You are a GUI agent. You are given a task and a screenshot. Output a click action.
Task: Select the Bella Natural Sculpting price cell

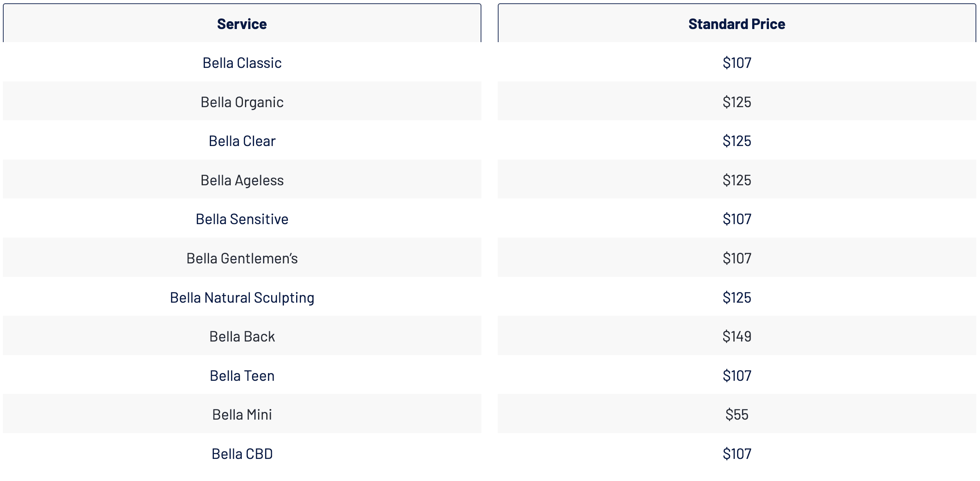click(737, 298)
